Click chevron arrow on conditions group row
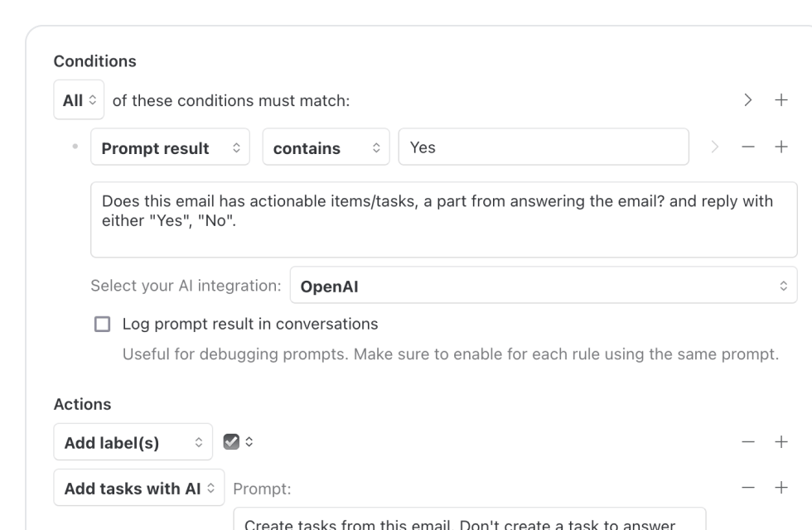The height and width of the screenshot is (530, 812). (x=748, y=100)
